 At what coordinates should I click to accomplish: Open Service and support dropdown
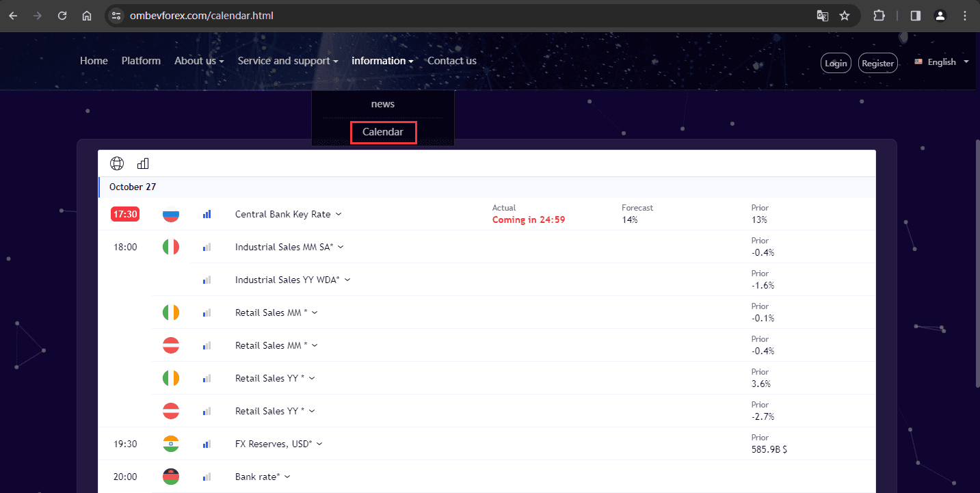pos(288,61)
